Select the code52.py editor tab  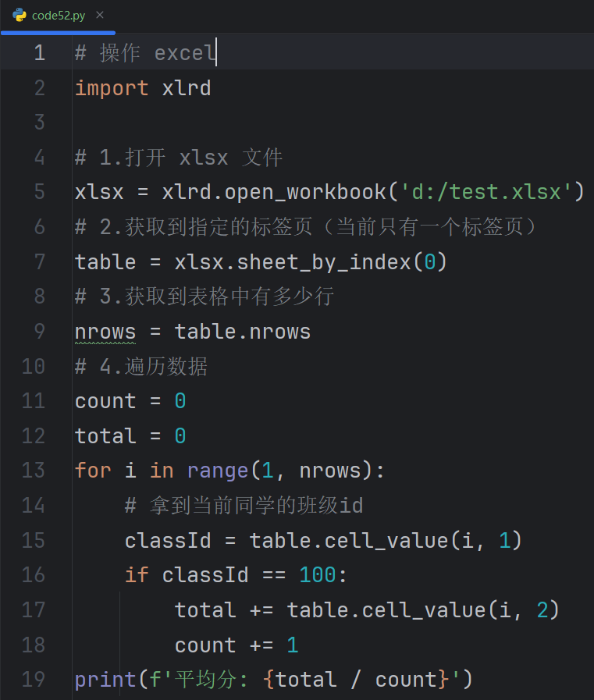tap(59, 16)
